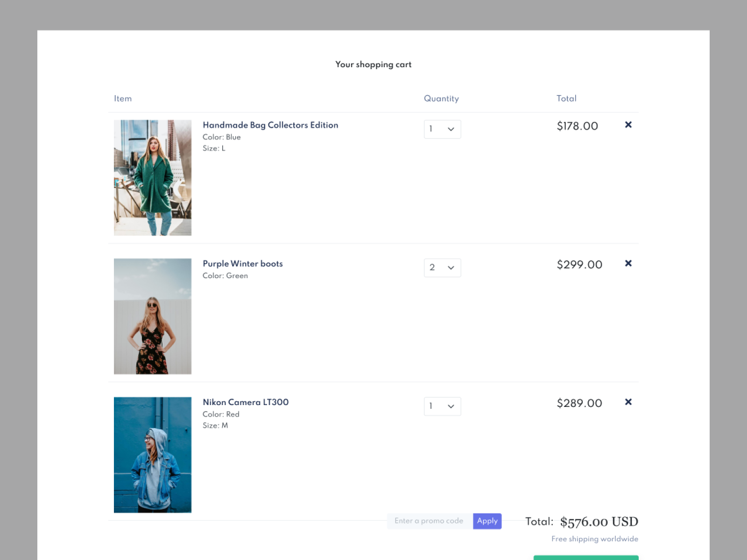Screen dimensions: 747x560
Task: Click the promo code input field
Action: (x=429, y=521)
